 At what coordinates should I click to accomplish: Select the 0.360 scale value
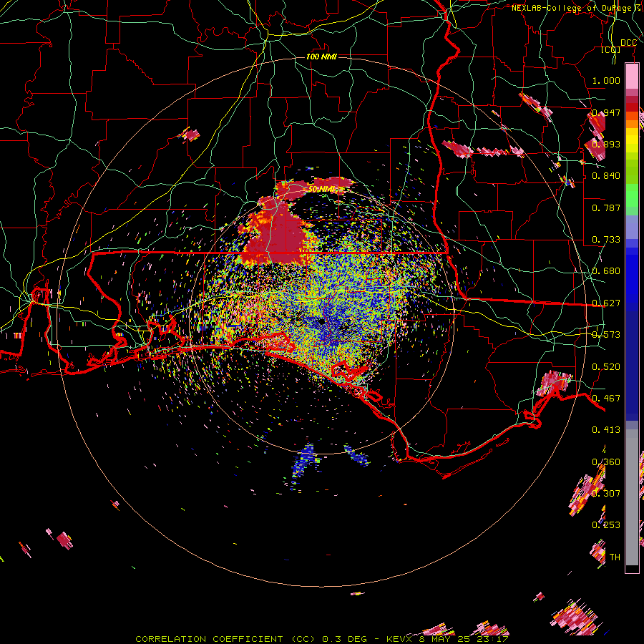pos(606,462)
